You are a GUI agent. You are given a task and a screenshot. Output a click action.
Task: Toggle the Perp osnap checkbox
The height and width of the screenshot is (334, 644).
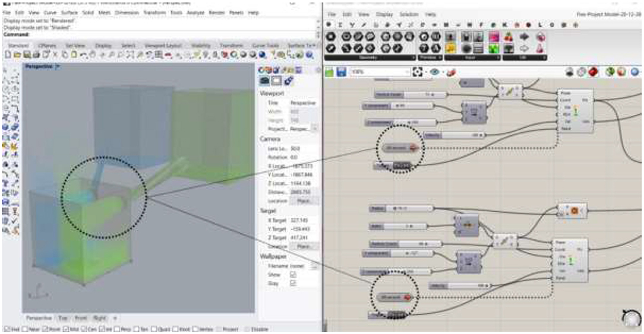click(117, 329)
